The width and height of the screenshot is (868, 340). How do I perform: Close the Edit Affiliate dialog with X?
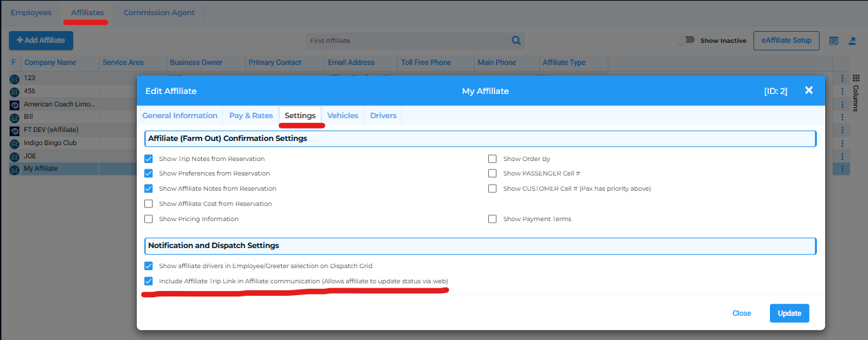[x=809, y=91]
